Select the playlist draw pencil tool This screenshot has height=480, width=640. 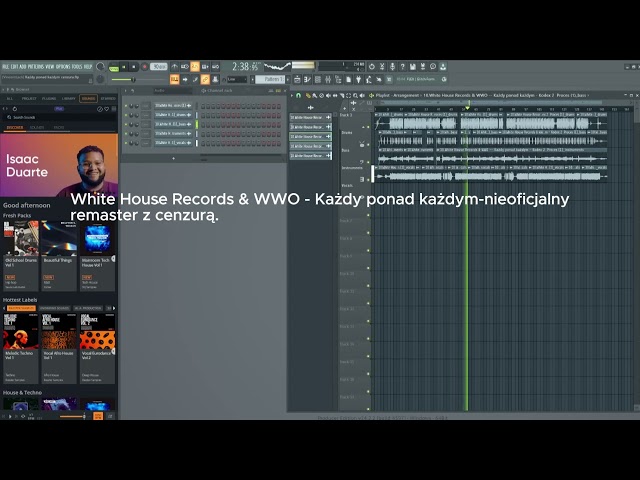point(308,96)
